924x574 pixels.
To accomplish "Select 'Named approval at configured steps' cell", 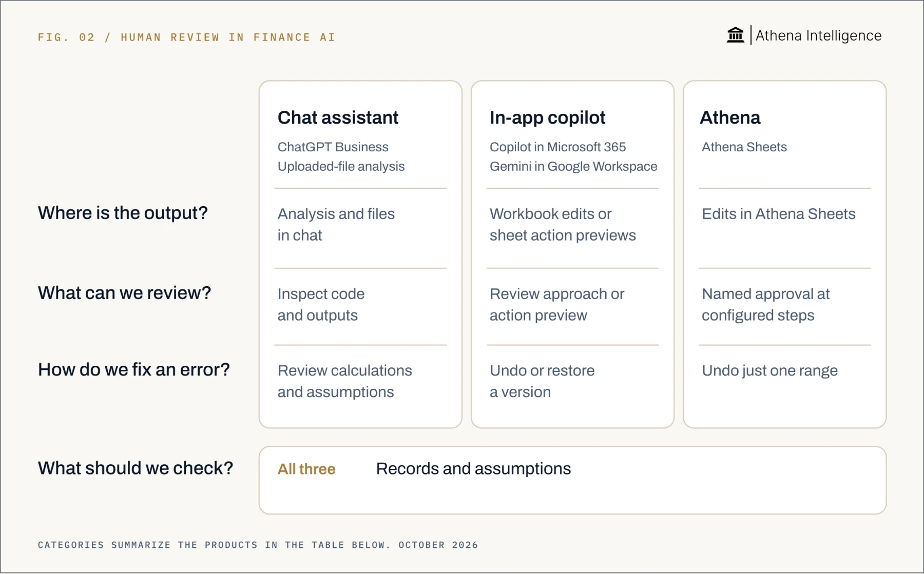I will [x=765, y=304].
